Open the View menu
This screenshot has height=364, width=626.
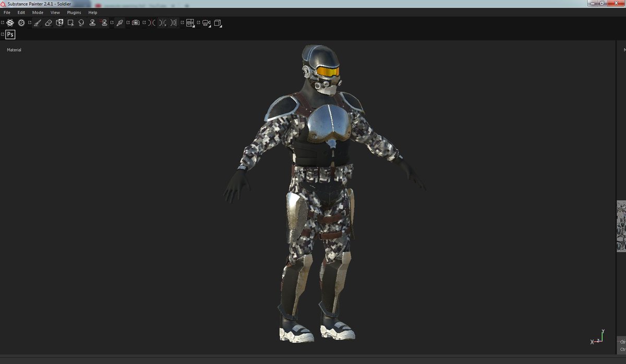[55, 12]
